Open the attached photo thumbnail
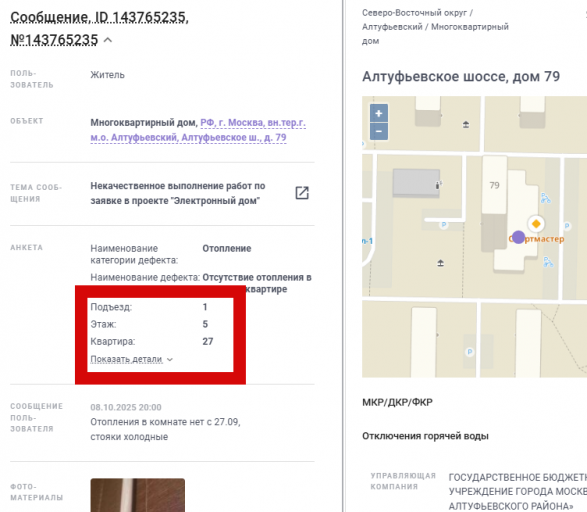The height and width of the screenshot is (512, 587). point(137,495)
